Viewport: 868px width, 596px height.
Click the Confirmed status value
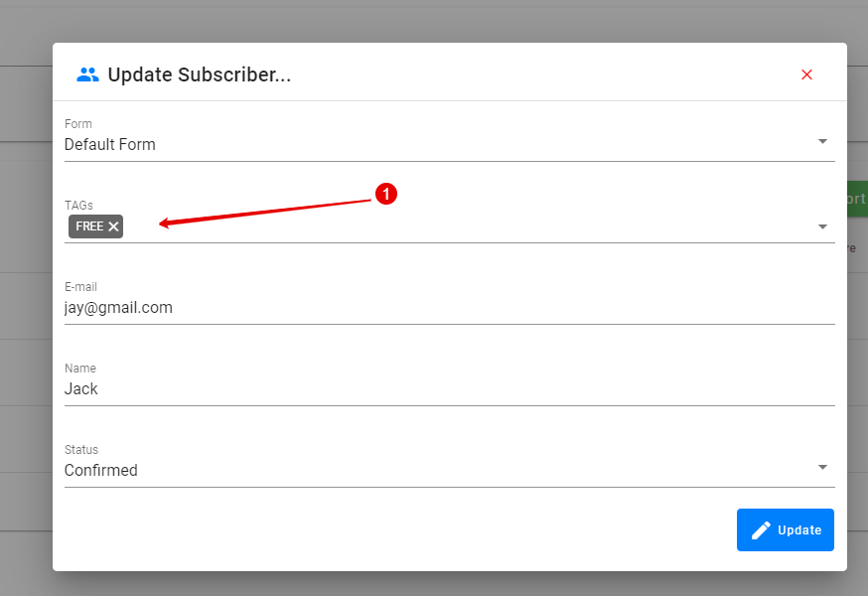[100, 470]
